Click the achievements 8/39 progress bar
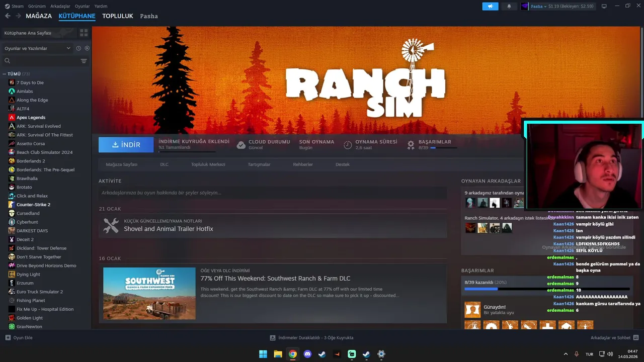Image resolution: width=644 pixels, height=362 pixels. point(547,289)
